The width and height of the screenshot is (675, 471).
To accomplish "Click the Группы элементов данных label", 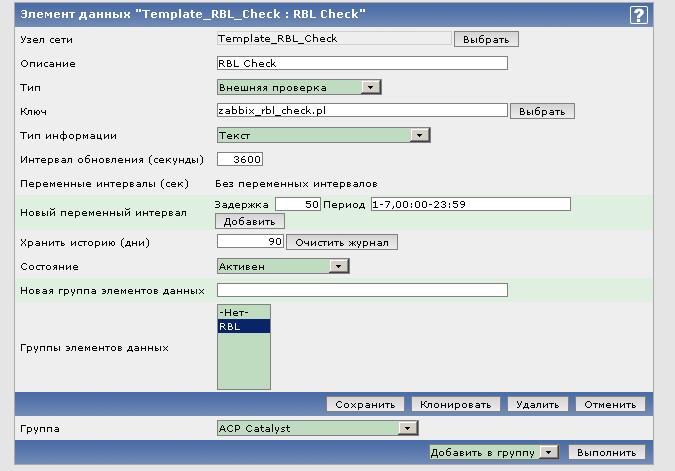I will point(94,347).
